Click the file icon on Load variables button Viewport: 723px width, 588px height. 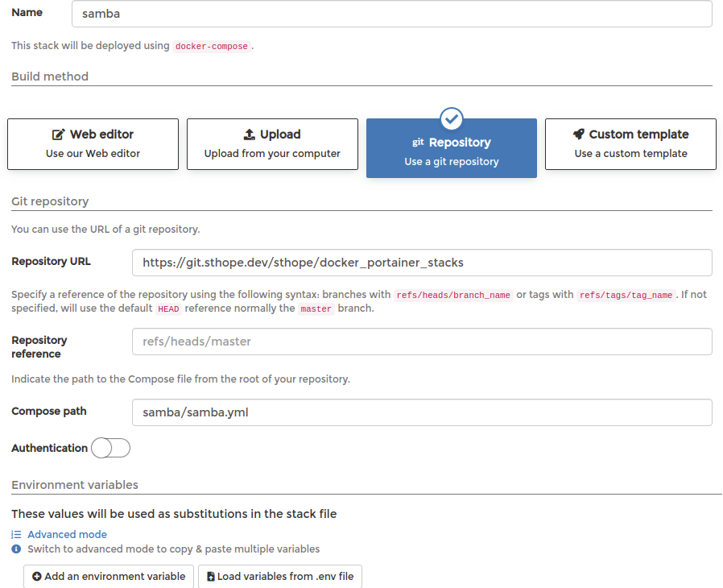point(211,577)
